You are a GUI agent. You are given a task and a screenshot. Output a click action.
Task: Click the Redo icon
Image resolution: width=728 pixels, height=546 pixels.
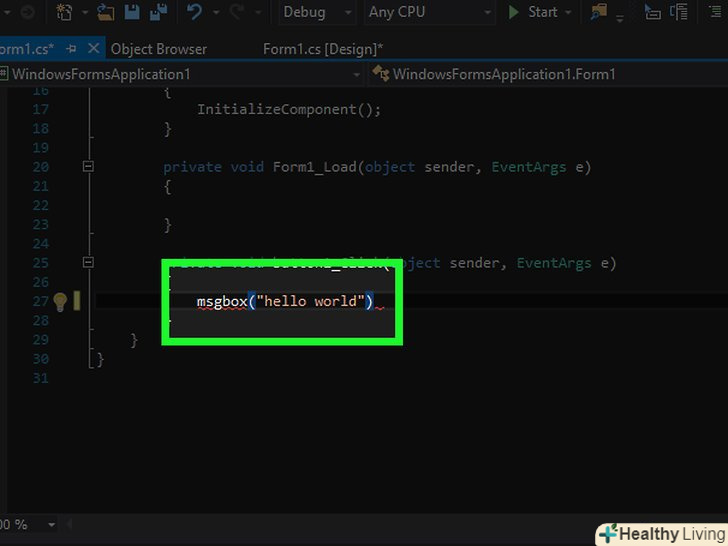pos(237,12)
